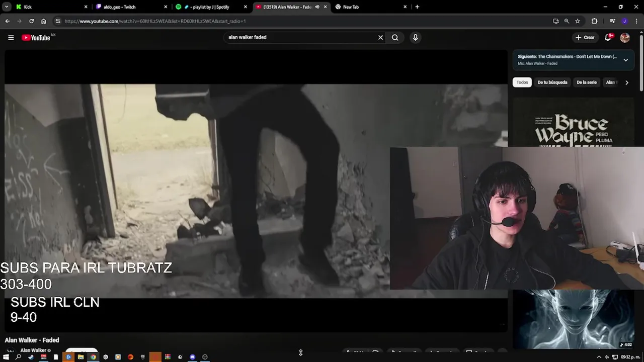Image resolution: width=644 pixels, height=362 pixels.
Task: Click the 'Alan Walker - Faded' video title
Action: (32, 340)
